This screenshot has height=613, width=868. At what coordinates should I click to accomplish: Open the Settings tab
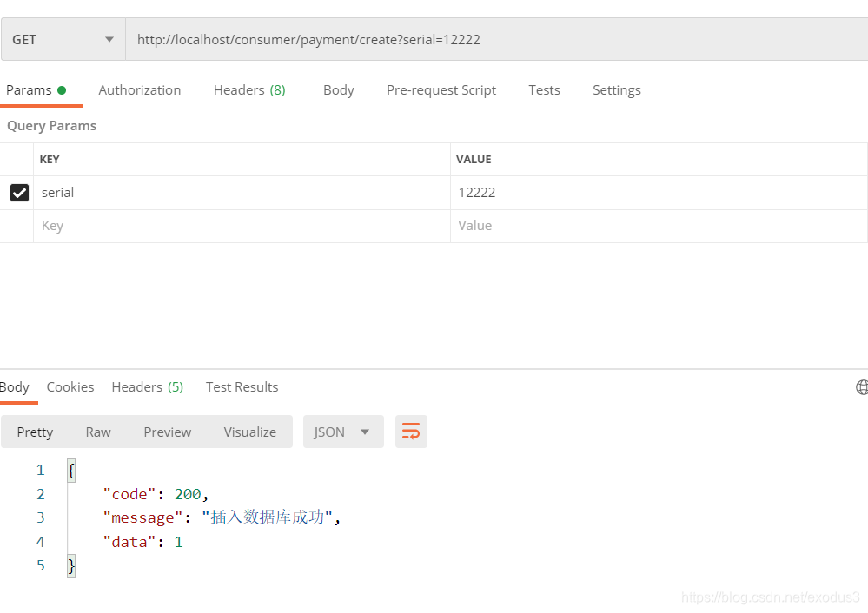pyautogui.click(x=617, y=90)
